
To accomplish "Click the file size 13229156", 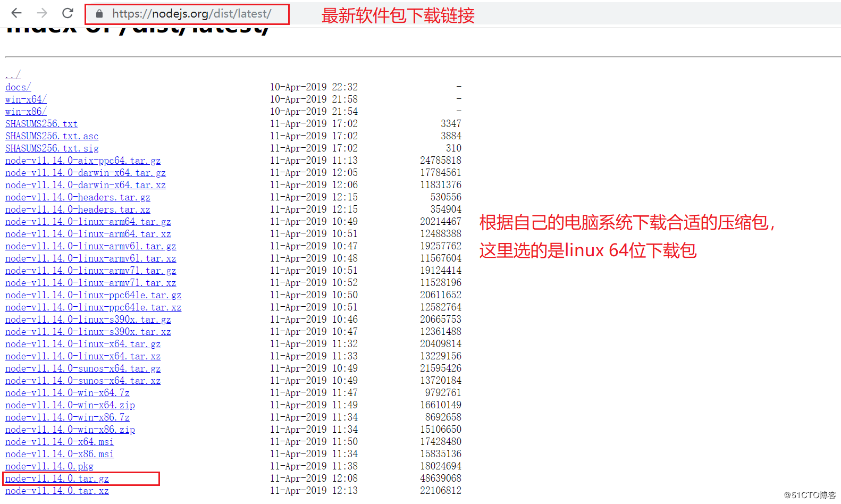I will coord(441,356).
